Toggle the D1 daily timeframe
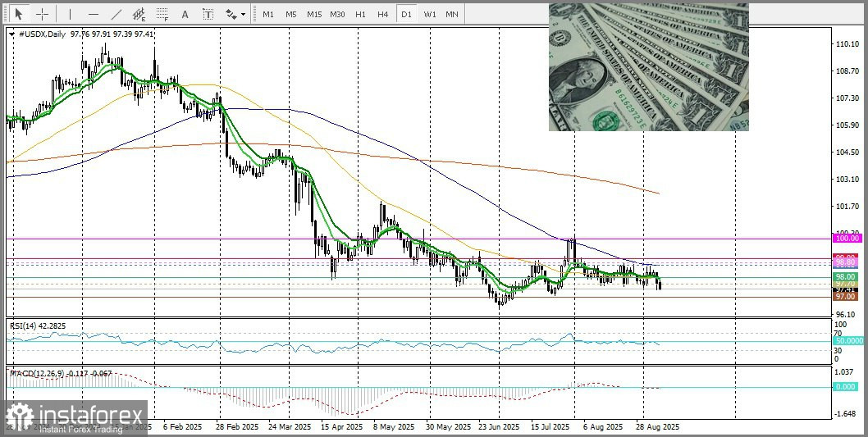This screenshot has height=437, width=868. click(406, 14)
